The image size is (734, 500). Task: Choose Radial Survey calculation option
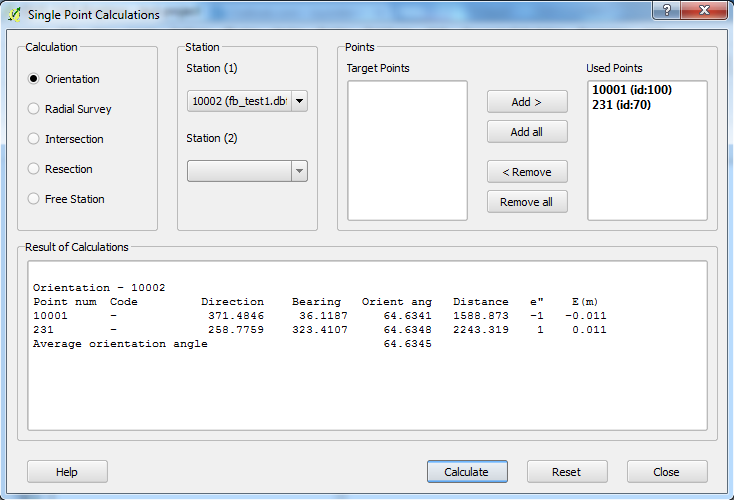(35, 109)
